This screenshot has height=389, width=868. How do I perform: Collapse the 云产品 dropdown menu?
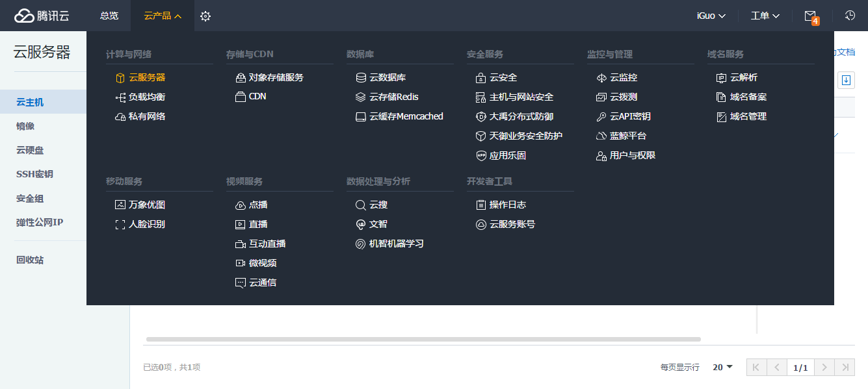pos(163,16)
